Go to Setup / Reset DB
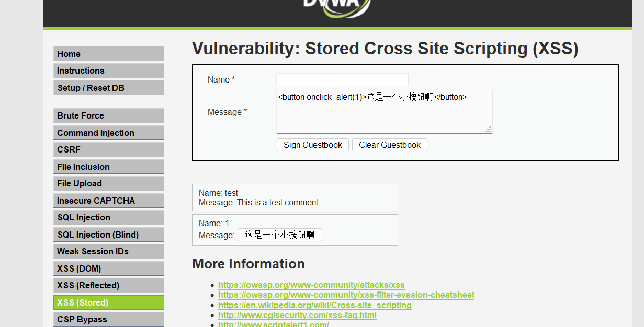 [109, 88]
